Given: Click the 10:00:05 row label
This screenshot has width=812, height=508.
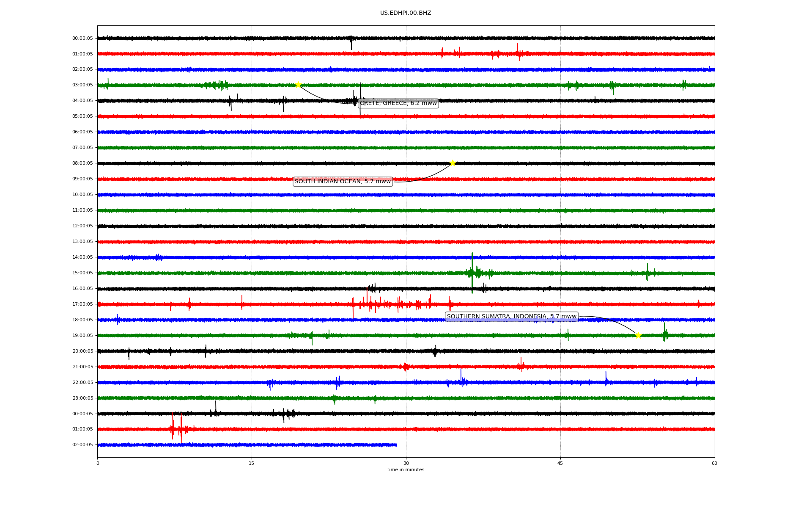Looking at the screenshot, I should 82,195.
